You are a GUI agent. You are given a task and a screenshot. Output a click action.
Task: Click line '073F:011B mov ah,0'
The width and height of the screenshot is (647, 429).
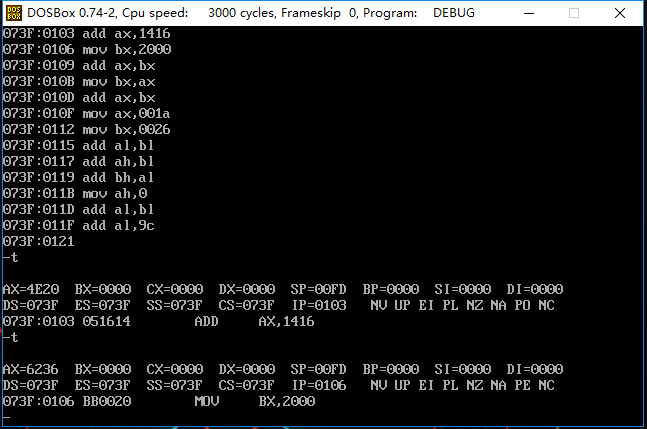(x=75, y=193)
